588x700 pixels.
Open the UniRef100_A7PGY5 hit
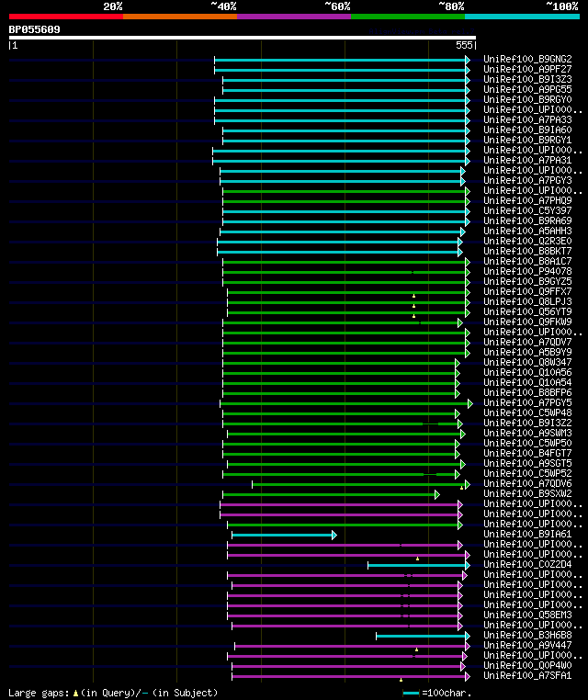point(527,402)
